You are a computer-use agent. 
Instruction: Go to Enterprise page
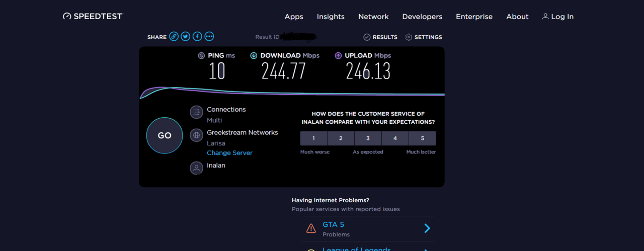pos(474,17)
